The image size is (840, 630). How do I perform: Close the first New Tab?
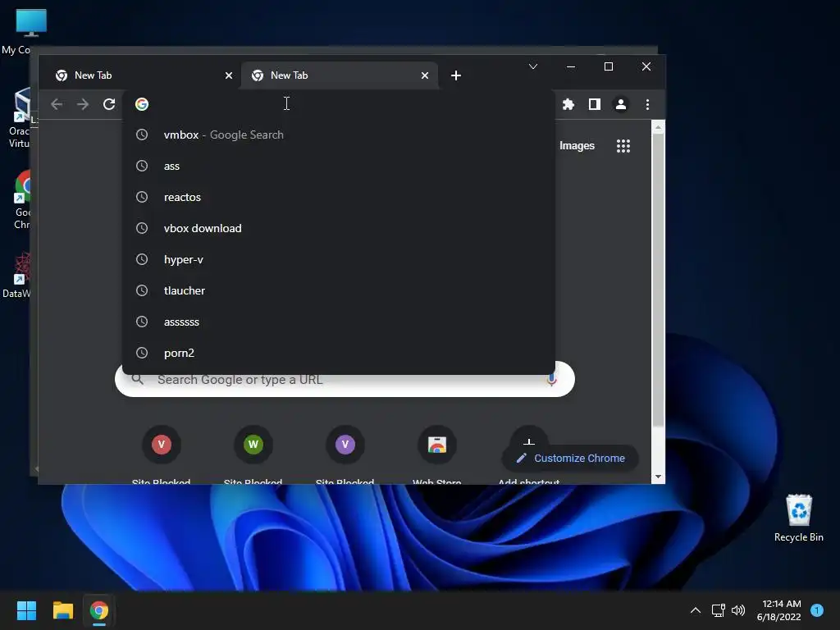[x=229, y=75]
